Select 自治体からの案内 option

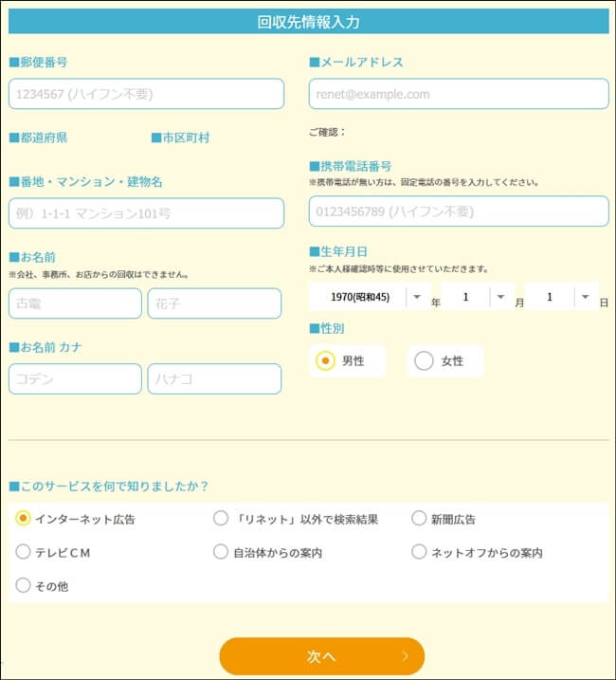[x=221, y=552]
